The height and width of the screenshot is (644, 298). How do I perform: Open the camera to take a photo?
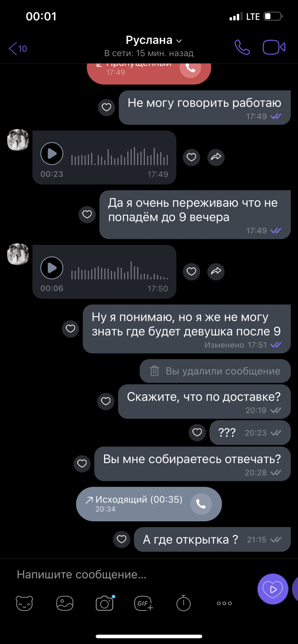pyautogui.click(x=105, y=603)
